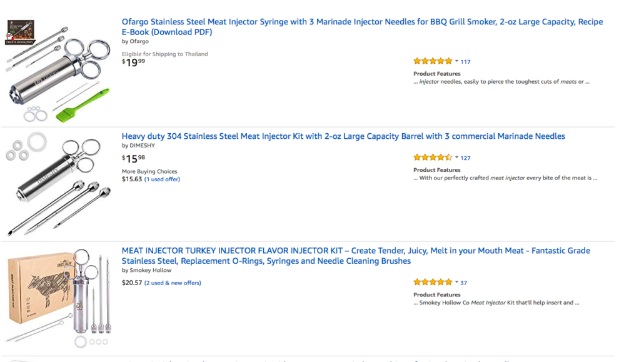Open the Heavy duty 304 Stainless Steel title

(x=343, y=136)
